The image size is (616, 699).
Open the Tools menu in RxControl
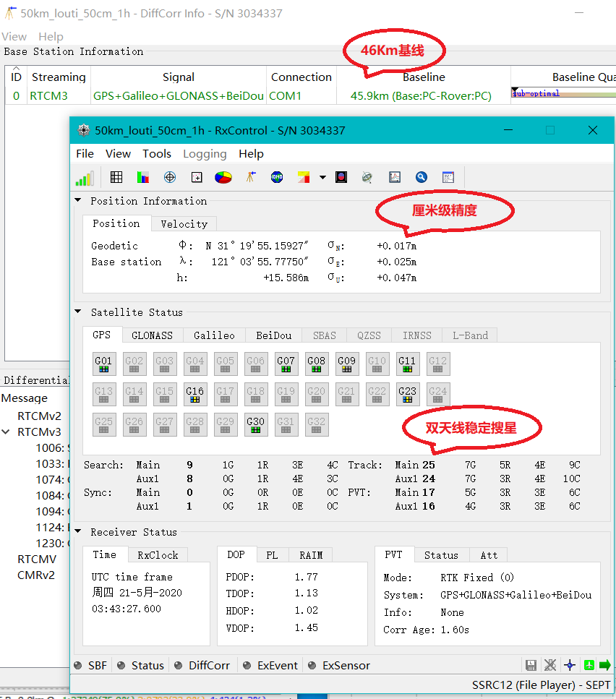(x=157, y=154)
